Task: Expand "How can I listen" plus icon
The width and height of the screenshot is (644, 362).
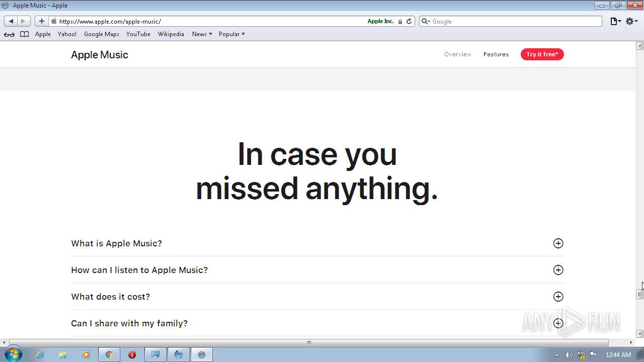Action: [558, 270]
